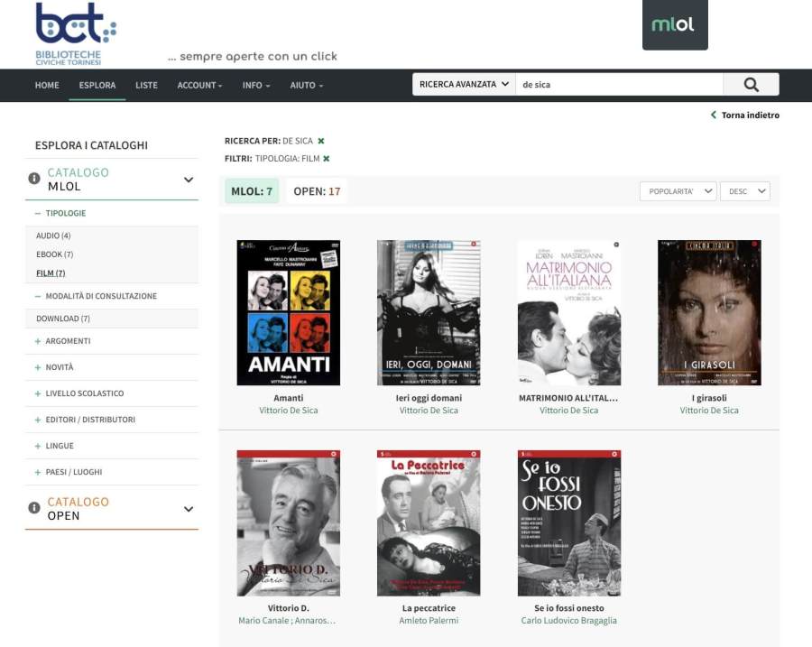Open the Popolarità sort dropdown
This screenshot has width=812, height=647.
point(678,191)
